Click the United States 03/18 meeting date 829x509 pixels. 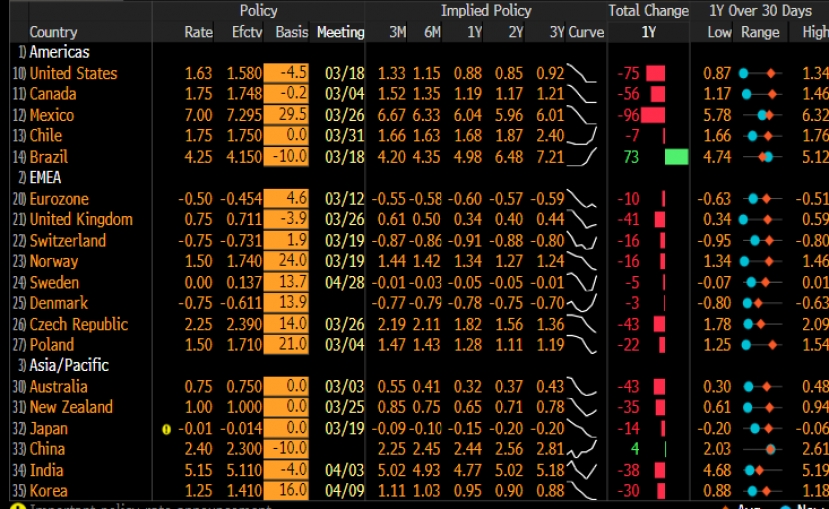tap(344, 73)
